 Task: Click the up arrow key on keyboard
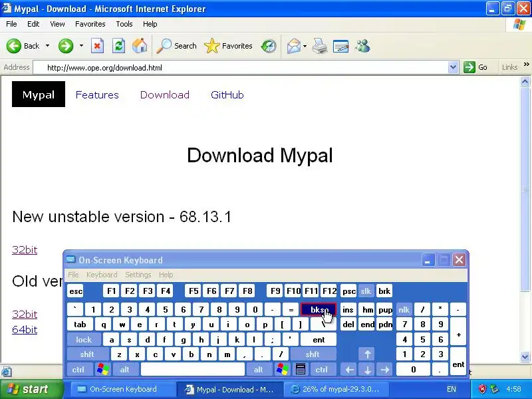[368, 354]
